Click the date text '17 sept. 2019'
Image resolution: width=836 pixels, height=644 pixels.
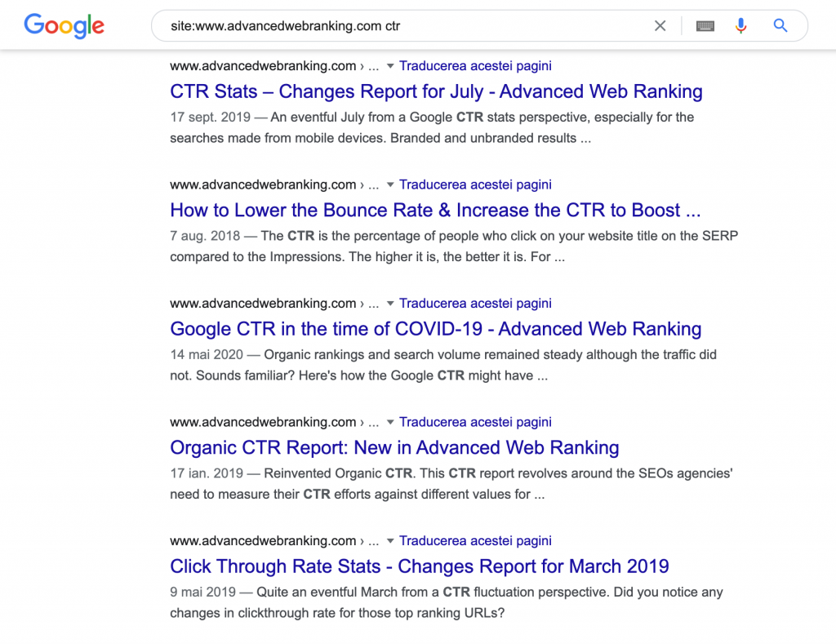coord(210,118)
